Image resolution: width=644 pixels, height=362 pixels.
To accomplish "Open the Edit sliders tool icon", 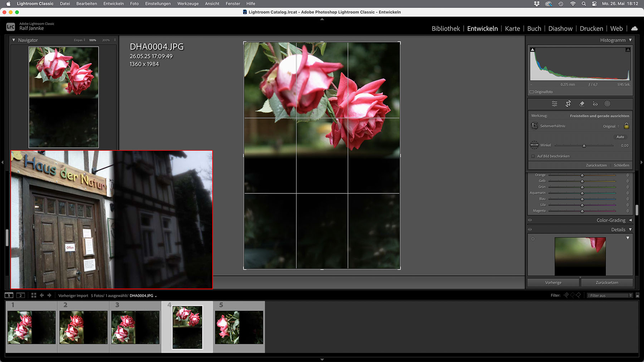I will (x=554, y=104).
